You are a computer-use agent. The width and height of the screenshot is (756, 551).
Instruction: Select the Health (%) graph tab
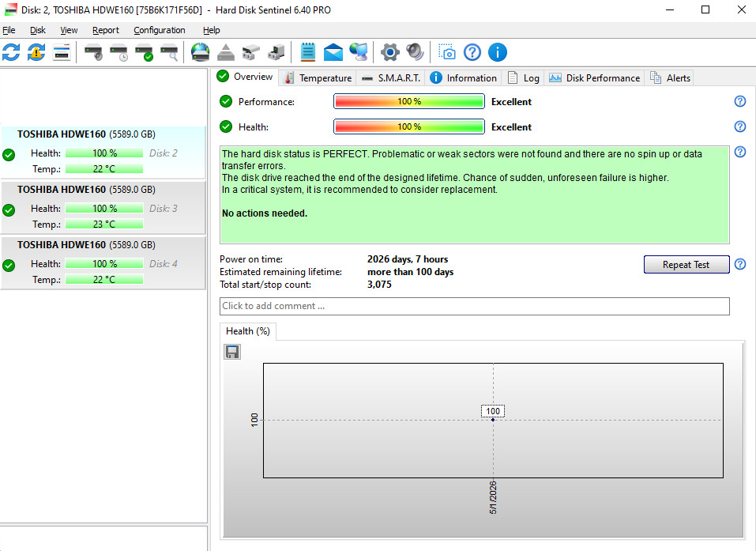[x=248, y=331]
